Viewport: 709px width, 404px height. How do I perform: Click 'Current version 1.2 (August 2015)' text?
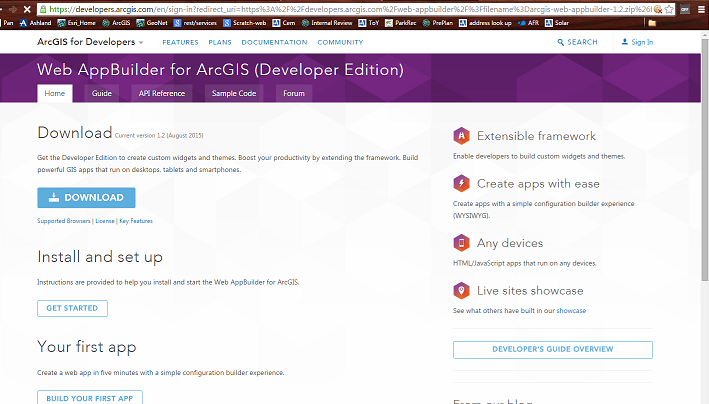pyautogui.click(x=159, y=135)
